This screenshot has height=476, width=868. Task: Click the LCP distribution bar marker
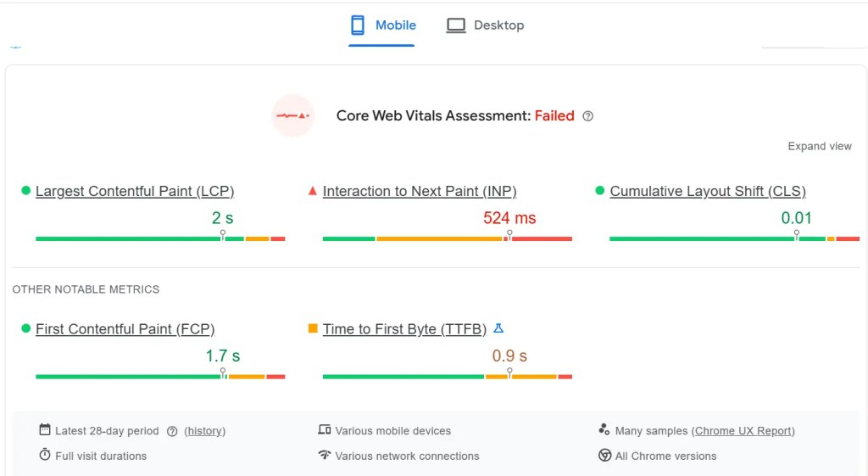tap(223, 234)
